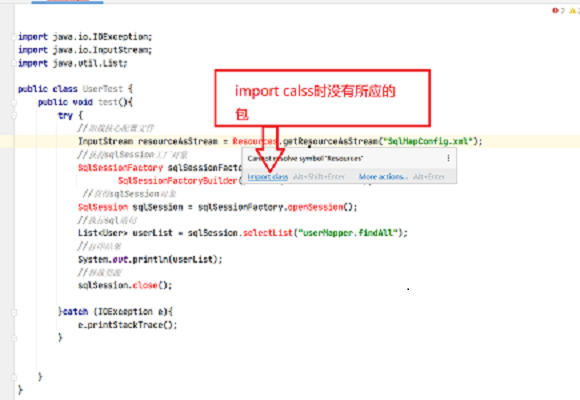The height and width of the screenshot is (400, 580).
Task: Collapse the public void test() method fold
Action: 14,102
